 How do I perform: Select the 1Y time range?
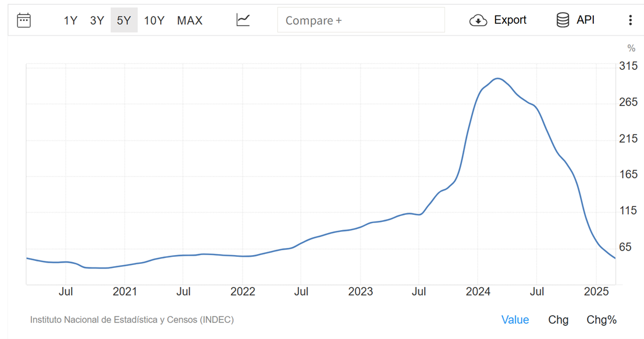[70, 20]
